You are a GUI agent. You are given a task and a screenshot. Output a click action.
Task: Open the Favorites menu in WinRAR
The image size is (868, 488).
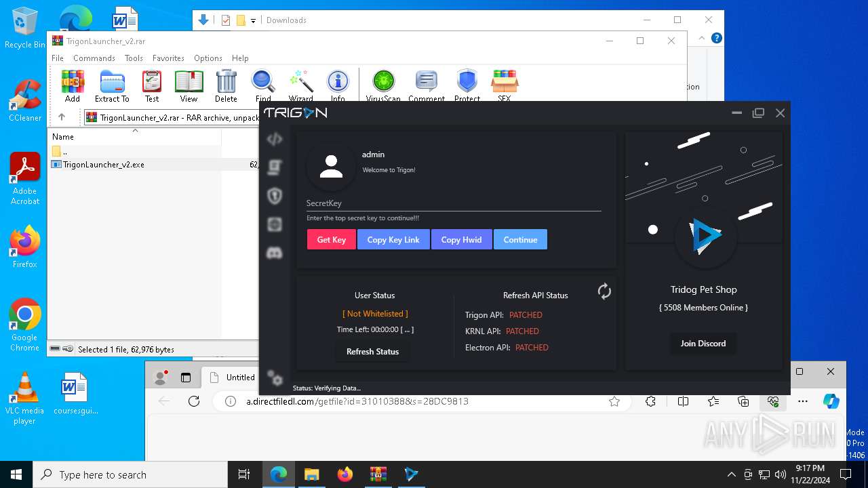click(x=168, y=58)
